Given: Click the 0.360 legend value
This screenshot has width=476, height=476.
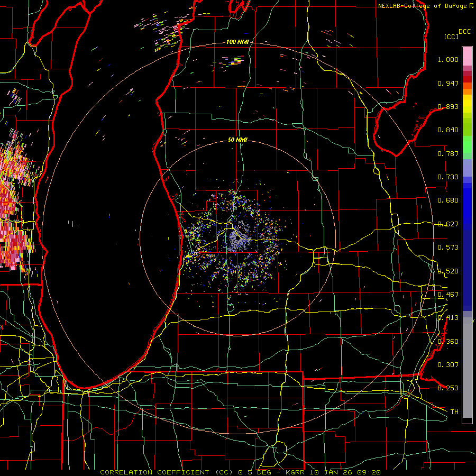Looking at the screenshot, I should click(448, 342).
